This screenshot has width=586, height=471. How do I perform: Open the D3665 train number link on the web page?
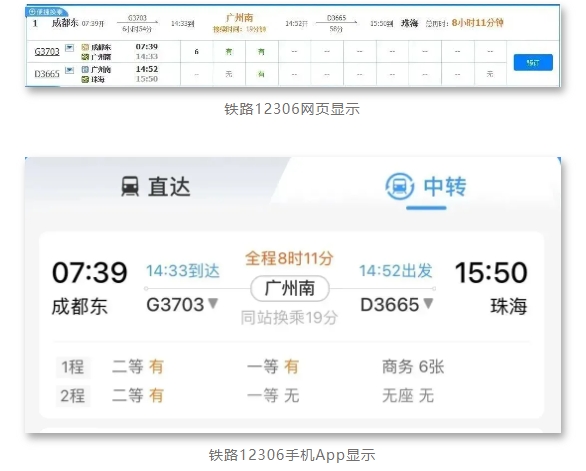point(47,74)
